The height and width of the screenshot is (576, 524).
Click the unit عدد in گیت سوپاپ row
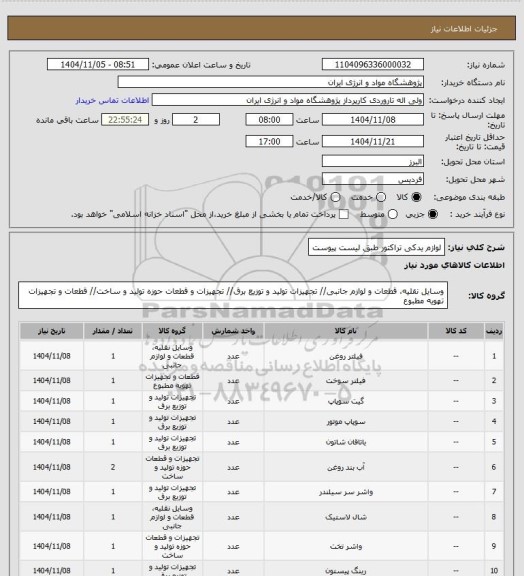233,401
